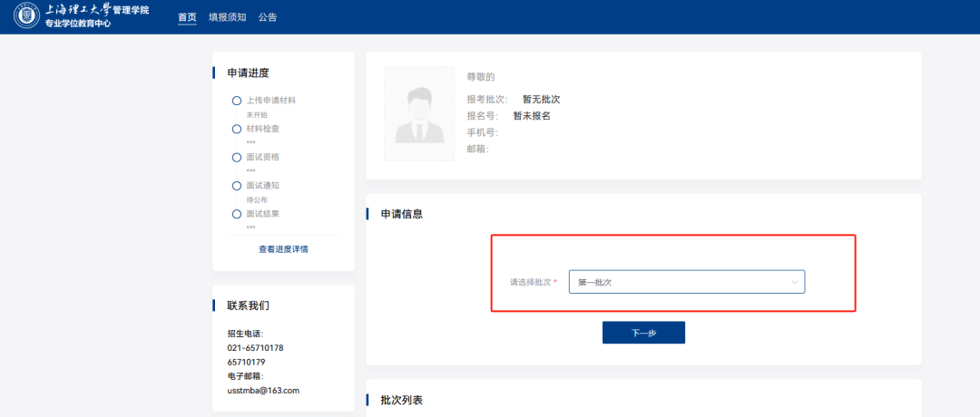Click the 面试结果 step circle
The height and width of the screenshot is (417, 980).
pos(236,214)
